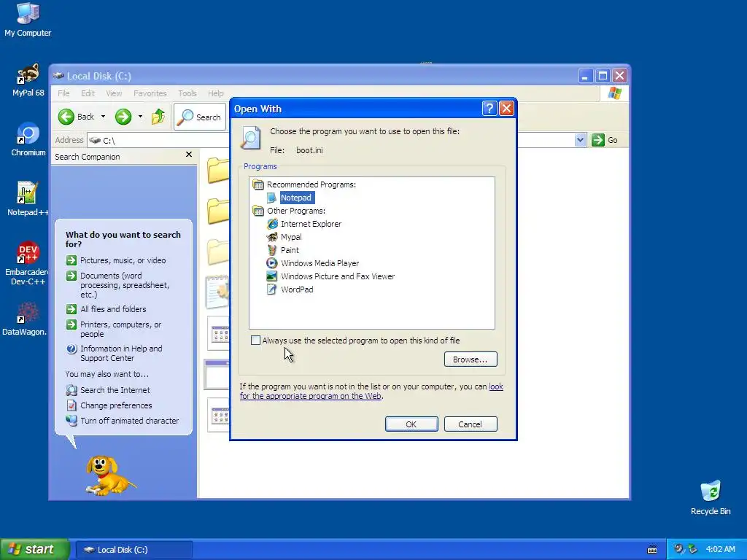The image size is (747, 560).
Task: Click the Go button next to address
Action: pyautogui.click(x=605, y=140)
